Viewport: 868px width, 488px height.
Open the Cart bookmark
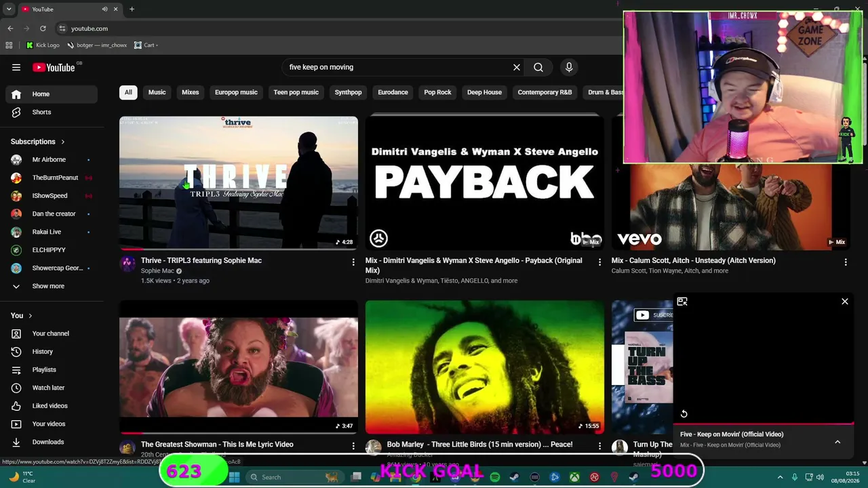tap(146, 45)
